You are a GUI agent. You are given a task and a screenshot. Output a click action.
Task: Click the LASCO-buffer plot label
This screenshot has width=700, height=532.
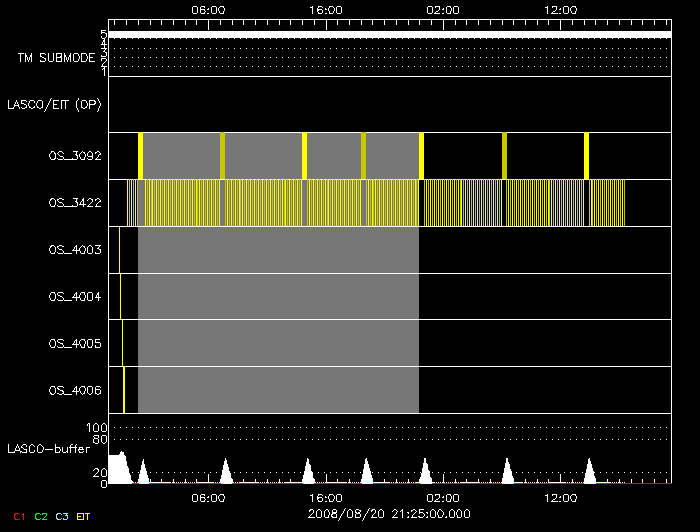(x=49, y=449)
